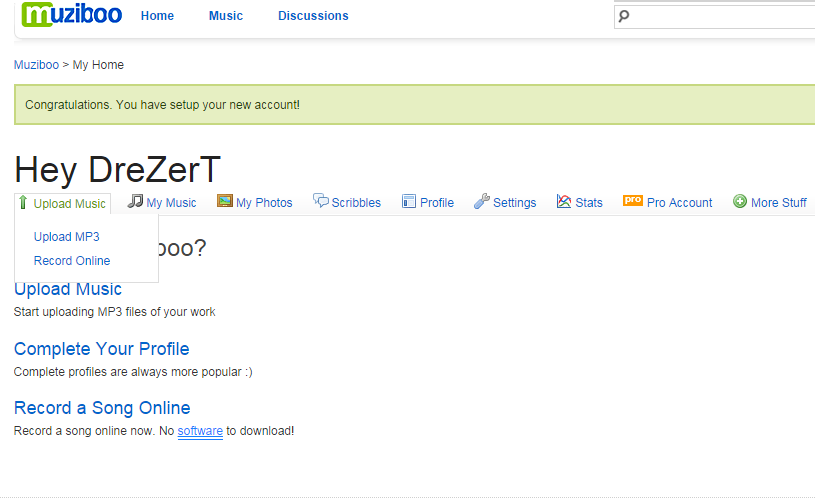Click 'Start uploading MP3 files of your work'
This screenshot has height=498, width=815.
coord(114,312)
